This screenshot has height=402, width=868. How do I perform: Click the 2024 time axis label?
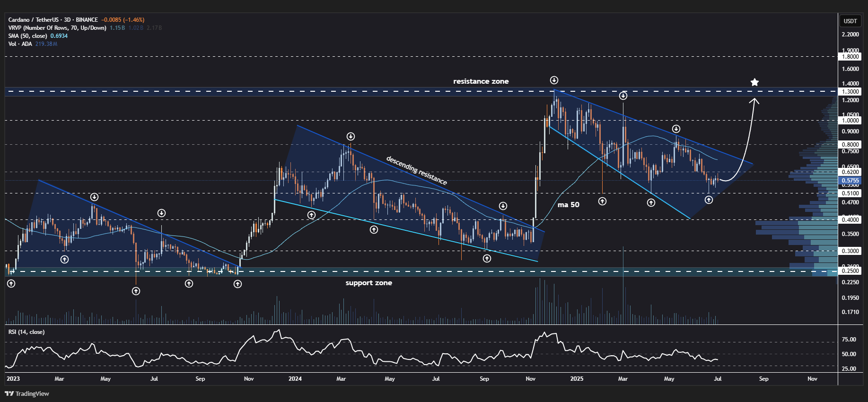[295, 379]
